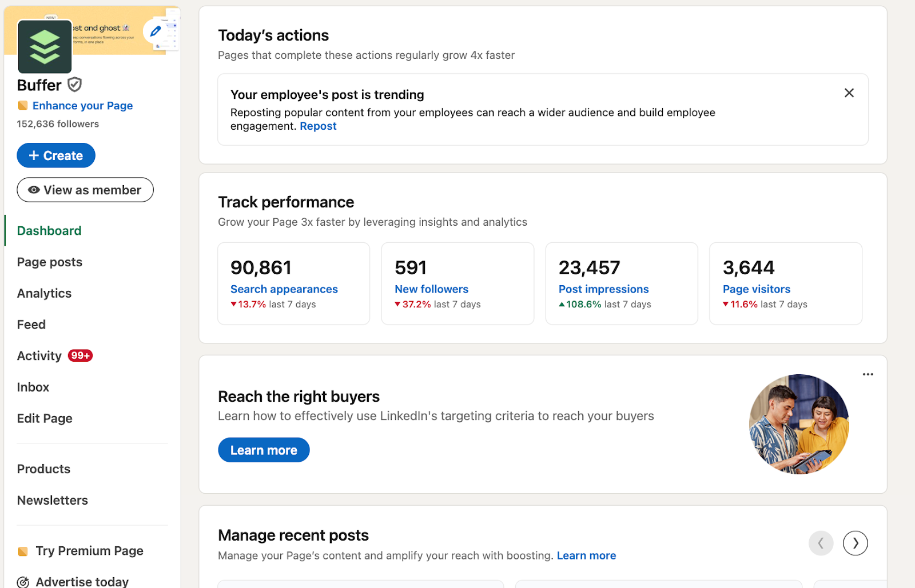Image resolution: width=915 pixels, height=588 pixels.
Task: Advance the Manage recent posts carousel right
Action: pos(855,543)
